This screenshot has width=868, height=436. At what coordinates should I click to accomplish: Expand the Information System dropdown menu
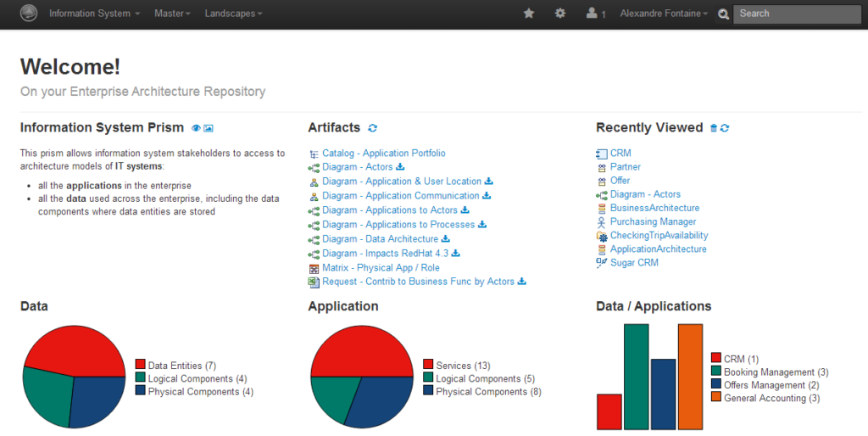pos(94,14)
